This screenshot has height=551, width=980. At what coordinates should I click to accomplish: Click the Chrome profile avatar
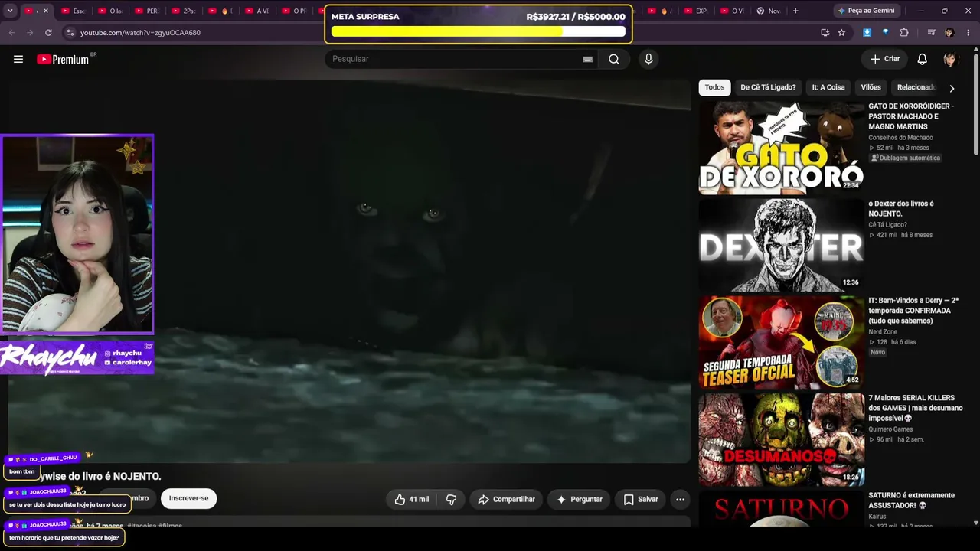point(949,33)
